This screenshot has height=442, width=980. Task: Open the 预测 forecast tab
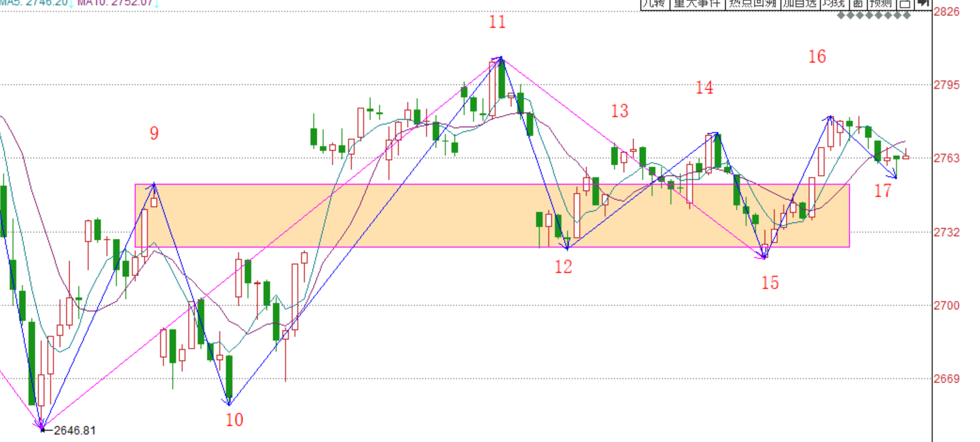click(x=882, y=4)
